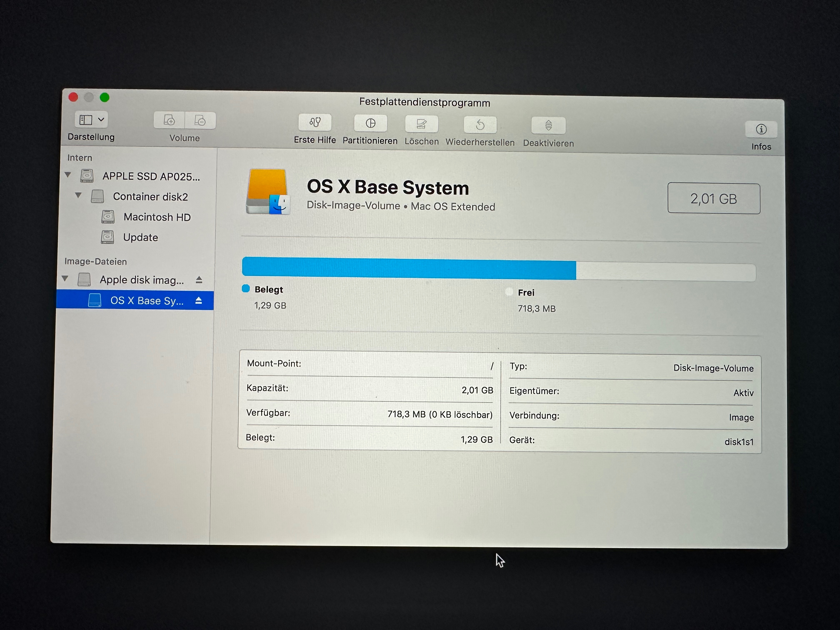Screen dimensions: 840x630
Task: Click the add volume icon
Action: 169,120
